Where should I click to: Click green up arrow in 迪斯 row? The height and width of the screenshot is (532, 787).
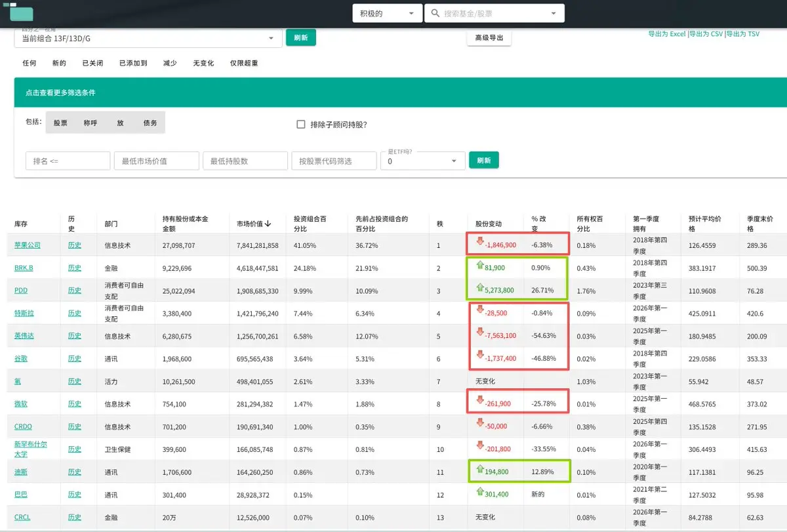480,470
